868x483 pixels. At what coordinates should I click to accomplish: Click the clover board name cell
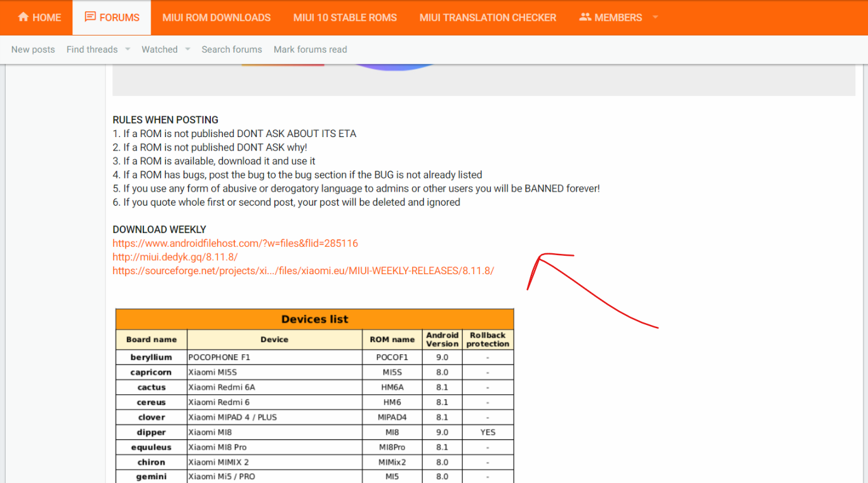[x=152, y=418]
